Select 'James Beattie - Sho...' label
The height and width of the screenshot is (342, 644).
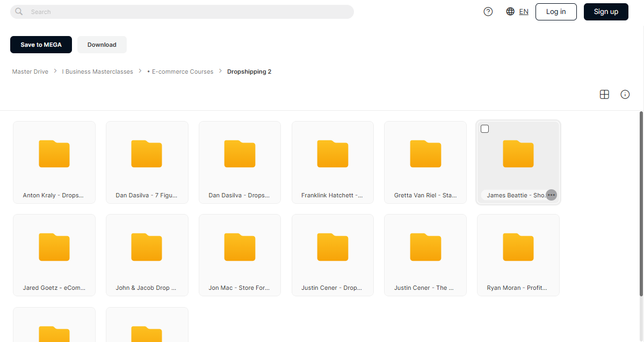[516, 195]
